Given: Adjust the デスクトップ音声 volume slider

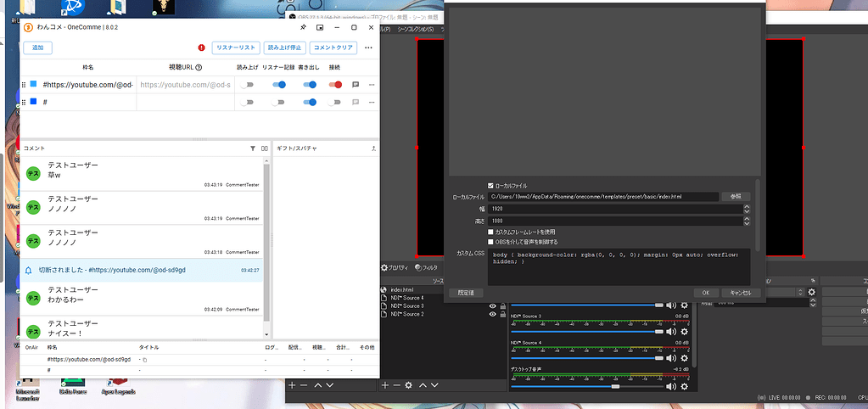Looking at the screenshot, I should [x=616, y=386].
